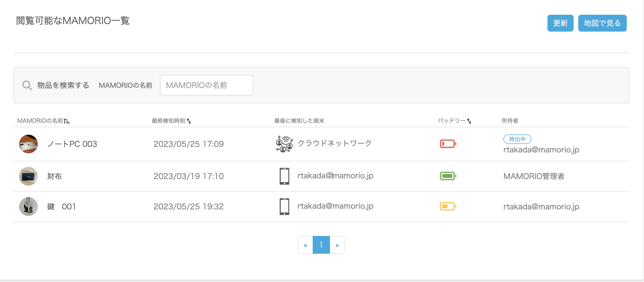Sort by MAMORIOの名前 column
Screen dimensions: 644x282
(43, 121)
